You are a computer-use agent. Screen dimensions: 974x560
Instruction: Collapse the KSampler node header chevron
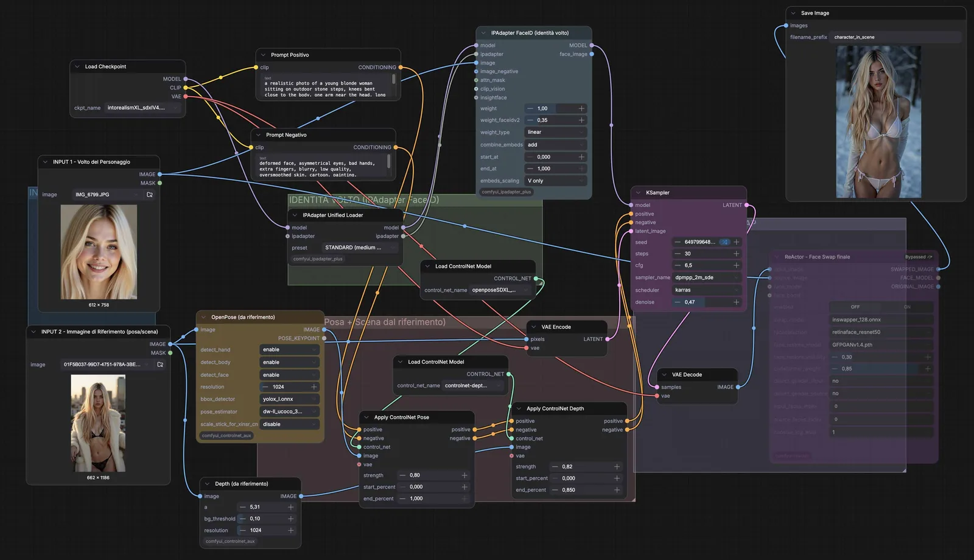[x=637, y=192]
